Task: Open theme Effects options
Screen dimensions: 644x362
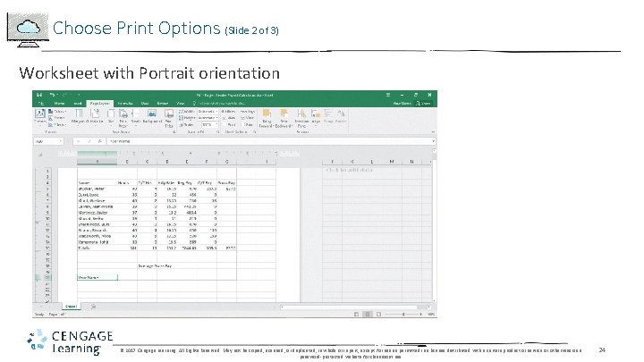Action: click(x=57, y=124)
